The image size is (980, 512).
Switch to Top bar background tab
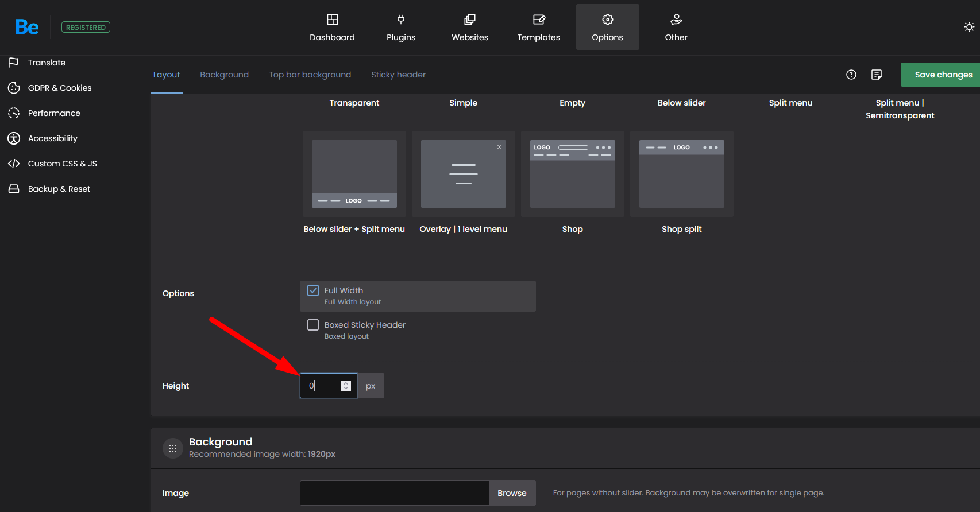[310, 75]
